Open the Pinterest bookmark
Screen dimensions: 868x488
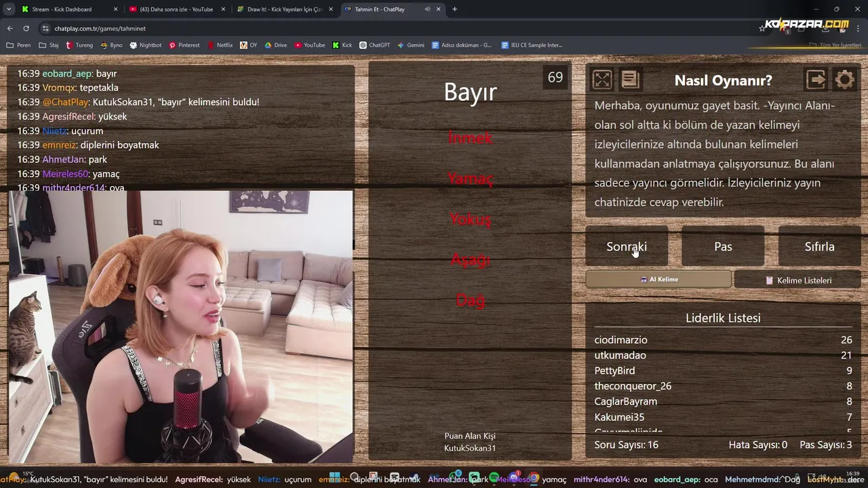(184, 45)
